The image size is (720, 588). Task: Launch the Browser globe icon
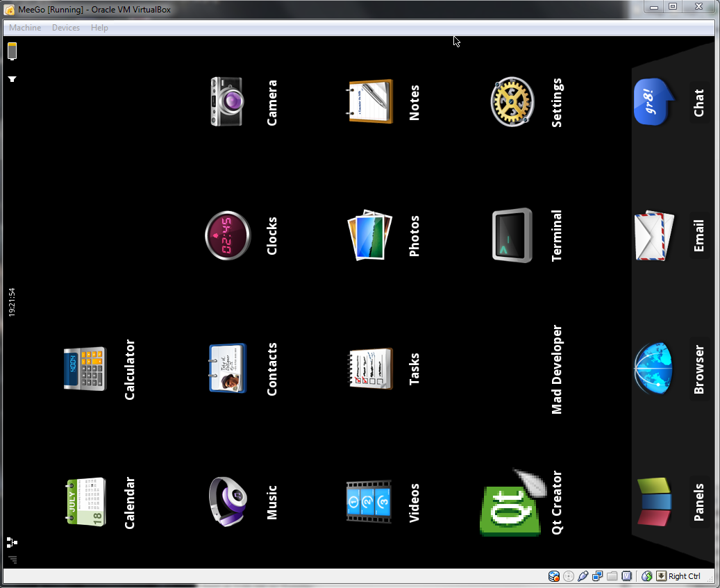click(653, 369)
